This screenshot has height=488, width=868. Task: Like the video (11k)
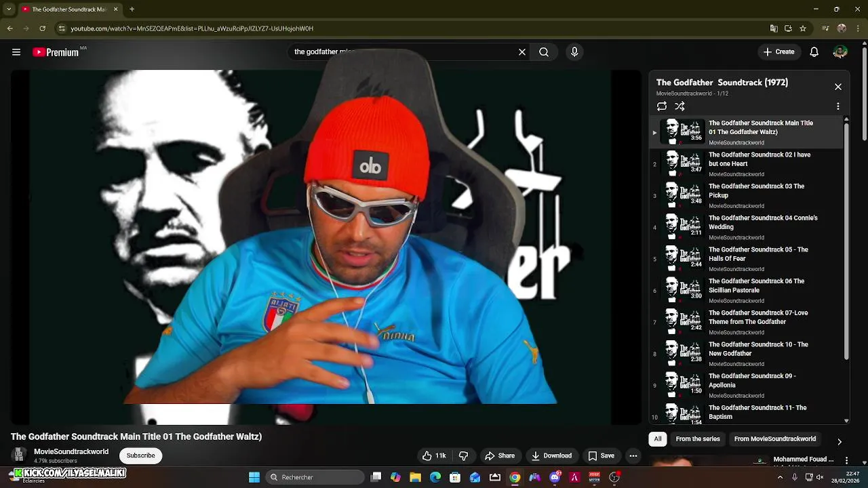click(433, 455)
